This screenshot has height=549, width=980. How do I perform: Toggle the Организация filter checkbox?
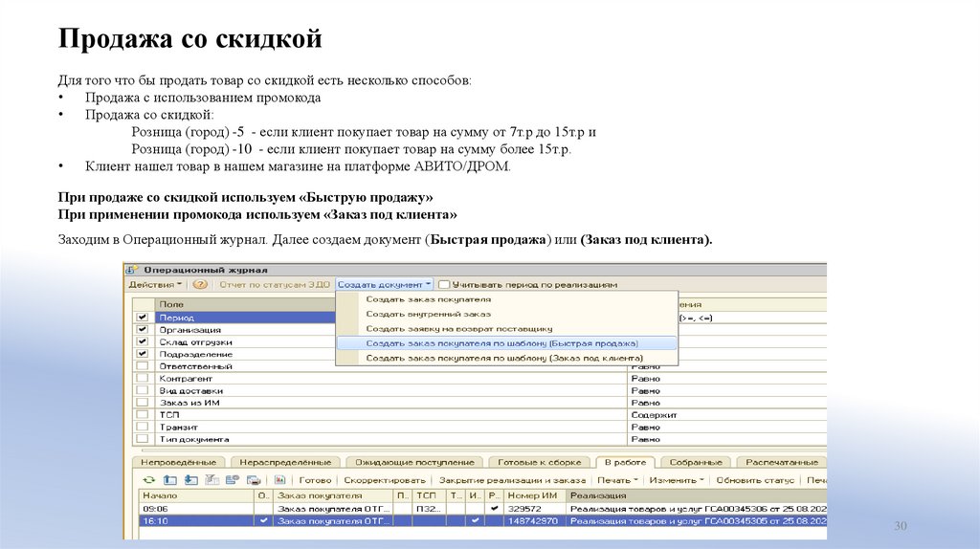143,330
